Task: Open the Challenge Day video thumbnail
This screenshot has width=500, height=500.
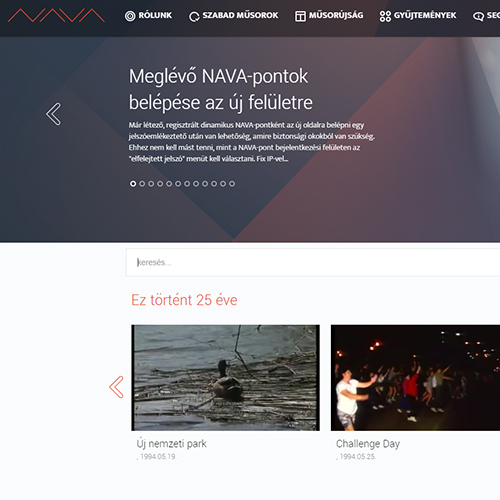Action: tap(415, 378)
